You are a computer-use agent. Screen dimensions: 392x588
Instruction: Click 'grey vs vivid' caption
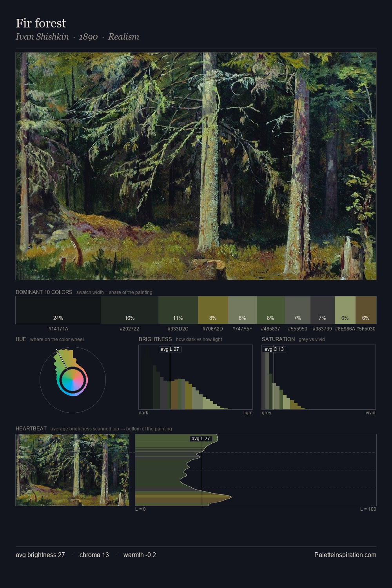(x=312, y=339)
